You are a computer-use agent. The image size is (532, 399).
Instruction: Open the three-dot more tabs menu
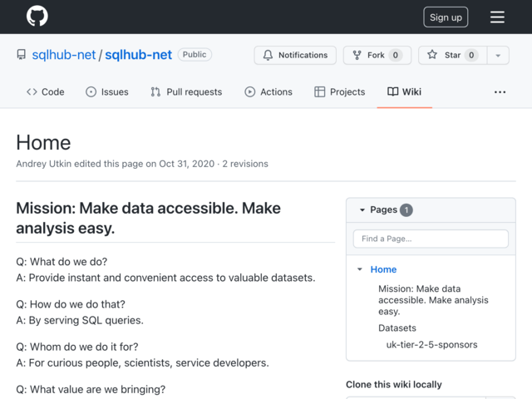pyautogui.click(x=500, y=92)
